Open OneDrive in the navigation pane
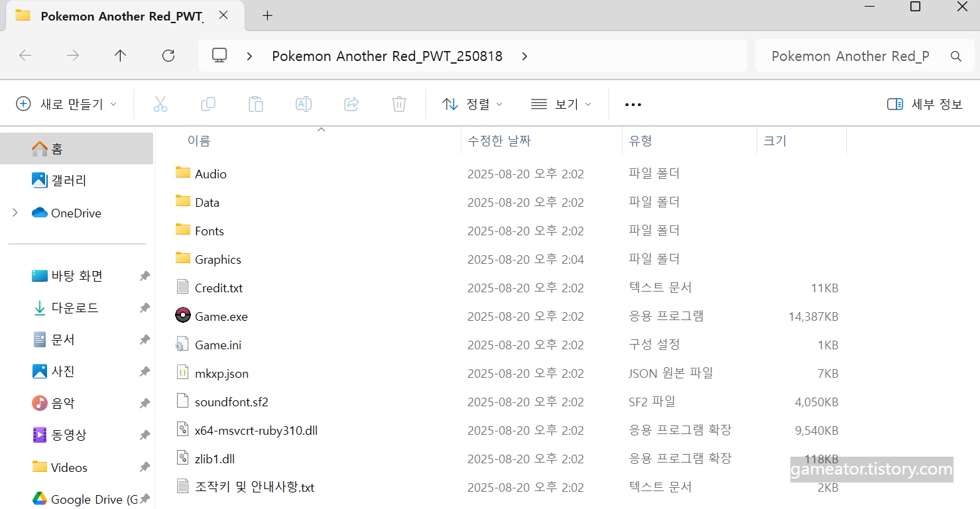The width and height of the screenshot is (980, 509). coord(77,213)
